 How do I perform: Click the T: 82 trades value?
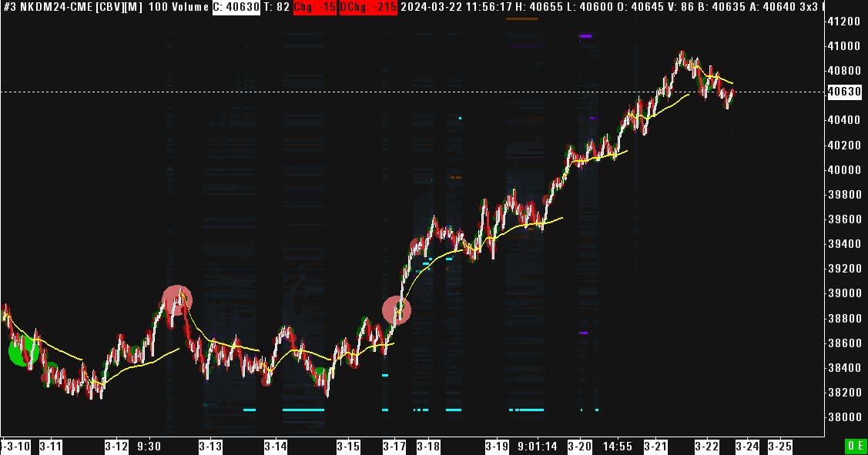pyautogui.click(x=276, y=7)
